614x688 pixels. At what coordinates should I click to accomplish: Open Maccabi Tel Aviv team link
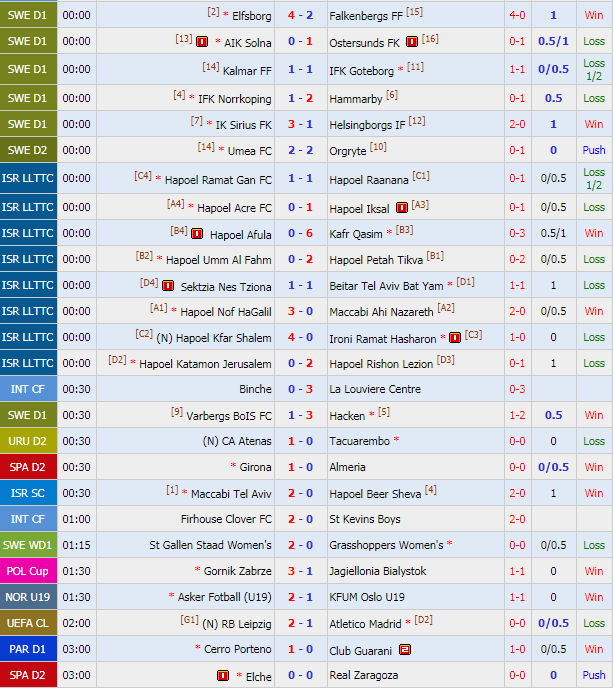click(x=232, y=494)
